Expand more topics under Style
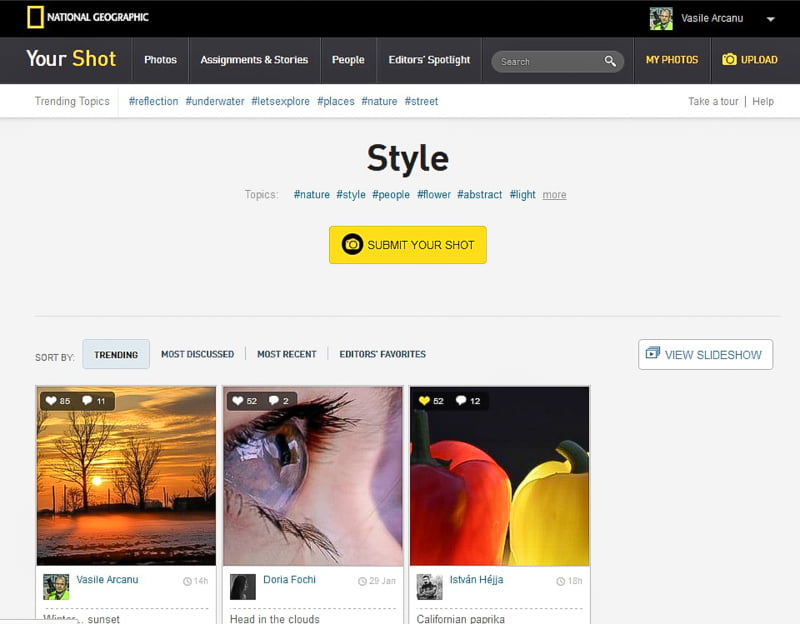 pyautogui.click(x=554, y=195)
